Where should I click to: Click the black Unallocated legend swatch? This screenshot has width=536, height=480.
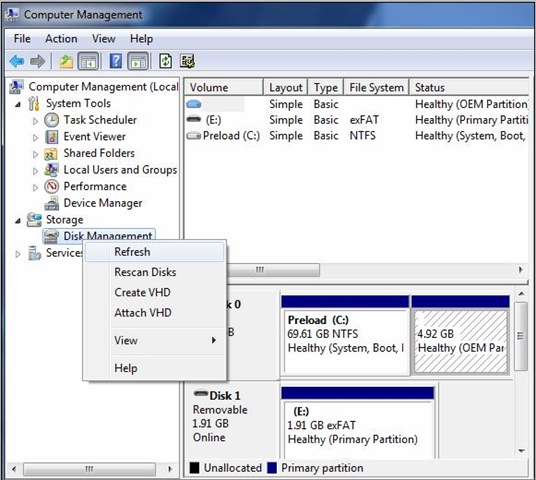(195, 468)
